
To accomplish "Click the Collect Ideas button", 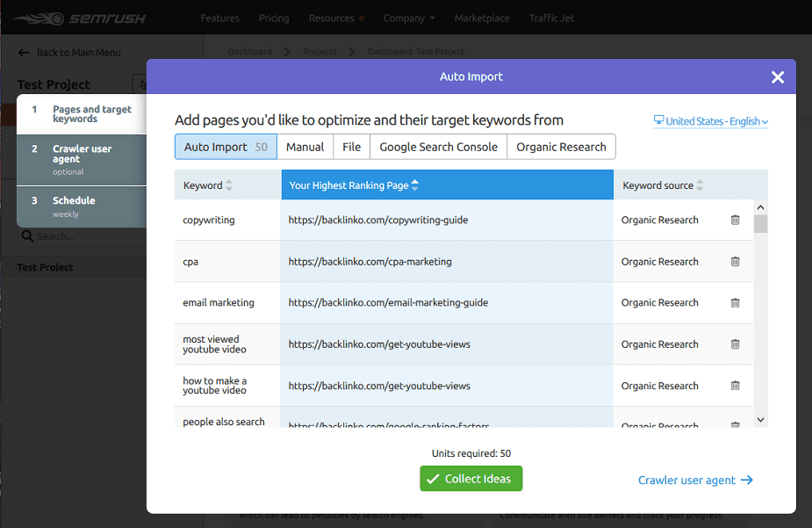I will (471, 478).
